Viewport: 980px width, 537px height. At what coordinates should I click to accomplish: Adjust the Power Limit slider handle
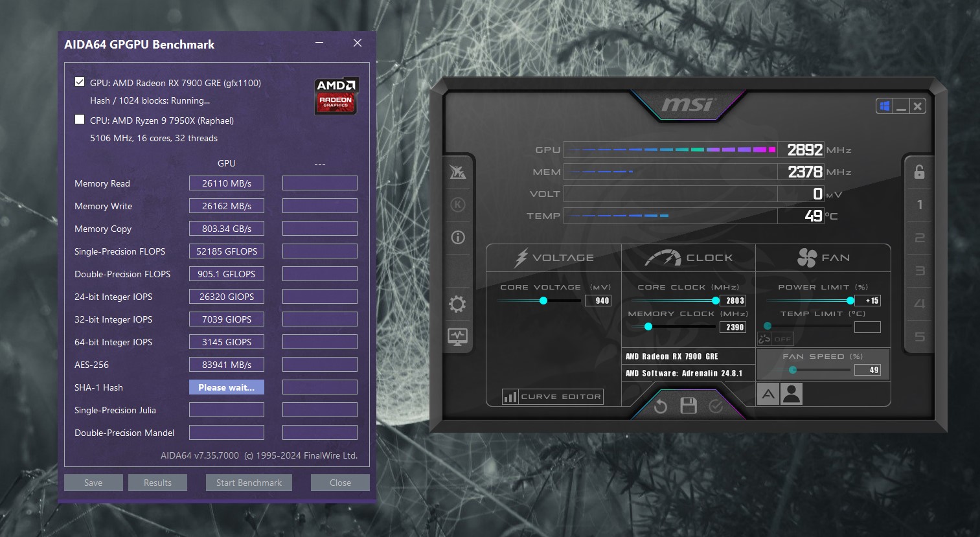(x=850, y=301)
